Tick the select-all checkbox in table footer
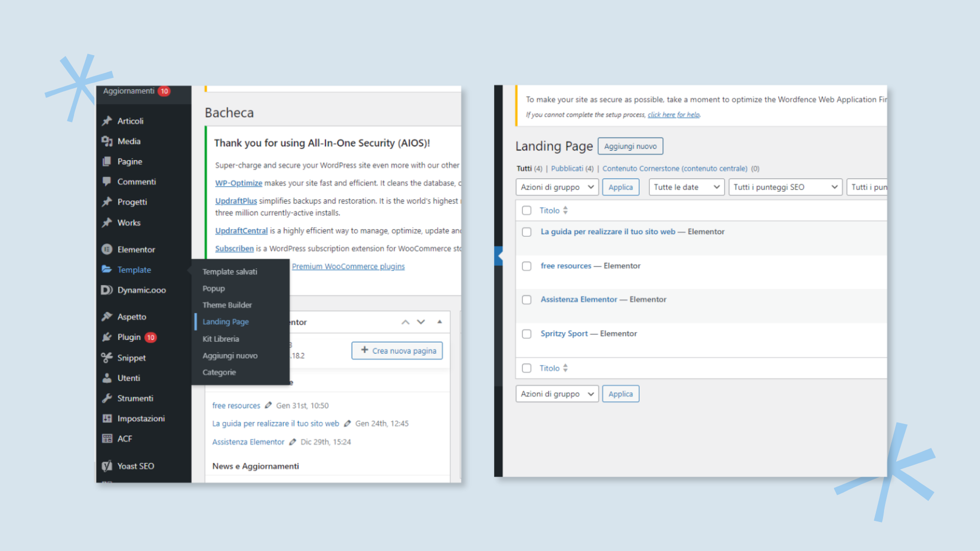 [527, 368]
